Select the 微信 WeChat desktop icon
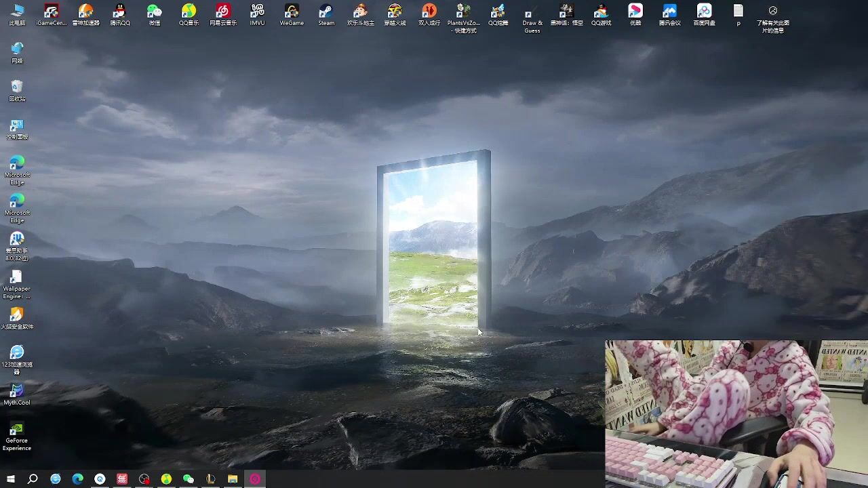868x488 pixels. 155,14
